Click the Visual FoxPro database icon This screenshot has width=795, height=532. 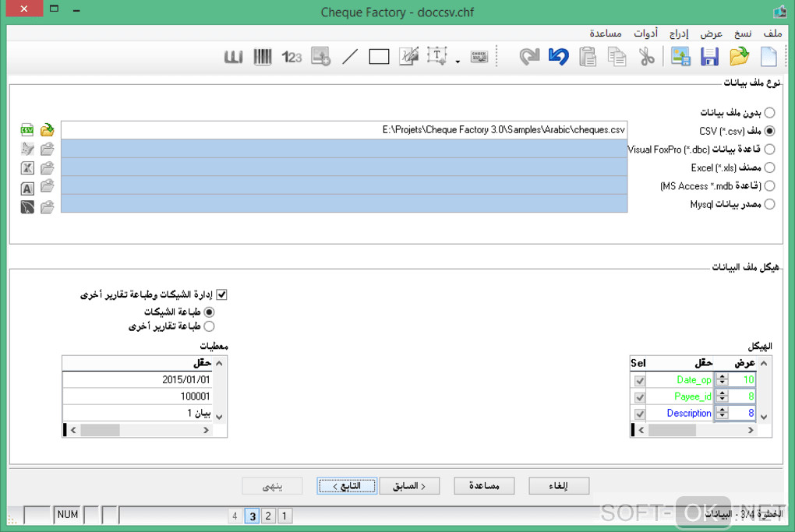point(26,149)
